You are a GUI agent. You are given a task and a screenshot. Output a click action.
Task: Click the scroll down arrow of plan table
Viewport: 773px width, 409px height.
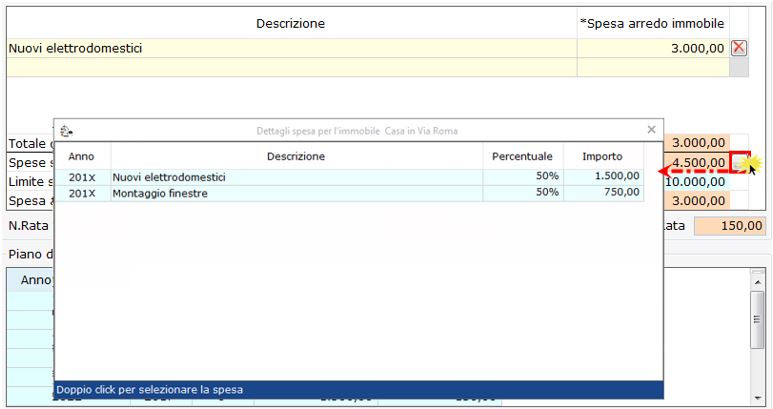(x=757, y=398)
